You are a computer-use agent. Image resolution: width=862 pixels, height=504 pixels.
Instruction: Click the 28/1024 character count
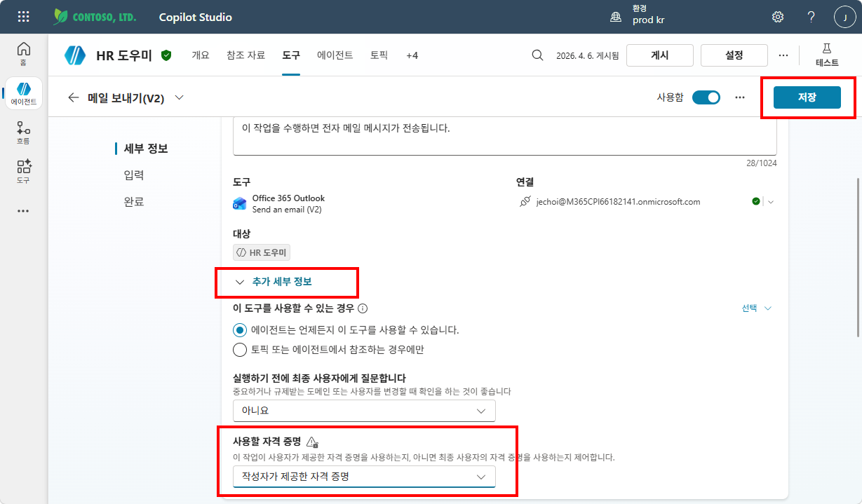[x=761, y=163]
